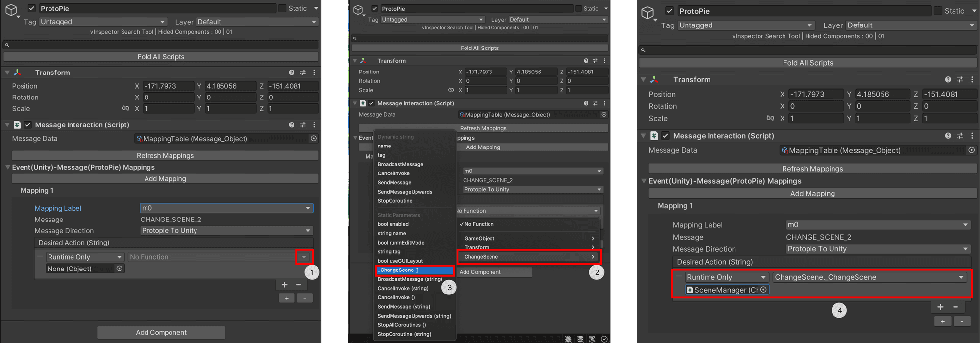Click SceneManager object picker in right panel
The height and width of the screenshot is (343, 980).
click(763, 290)
